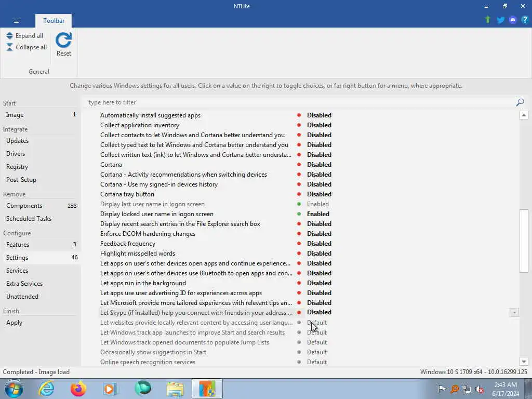The image size is (532, 399).
Task: Toggle Enforce DCOM hardening changes value
Action: [x=319, y=234]
